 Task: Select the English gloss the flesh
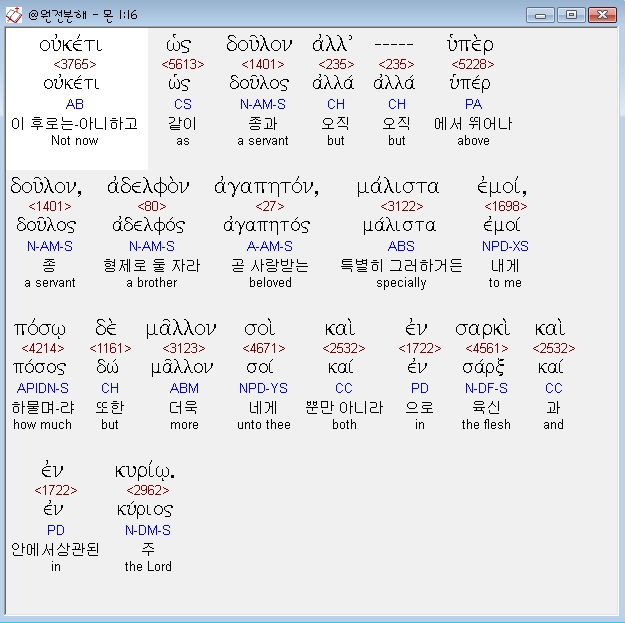point(486,425)
